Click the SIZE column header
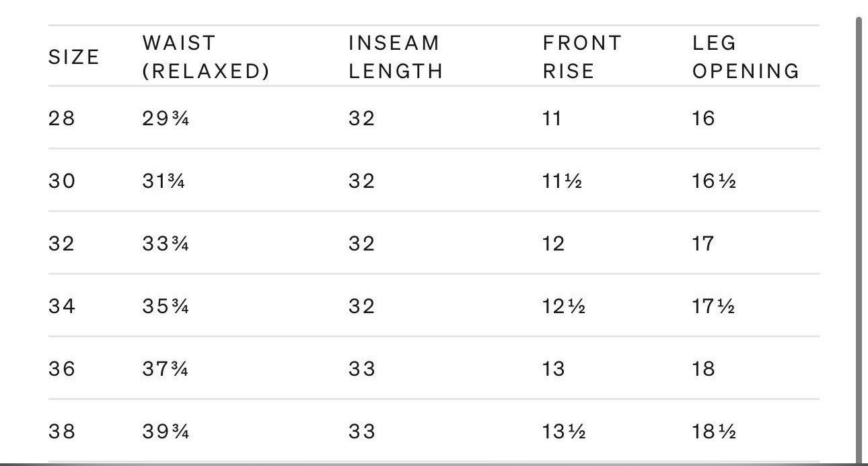This screenshot has height=466, width=868. (x=74, y=57)
